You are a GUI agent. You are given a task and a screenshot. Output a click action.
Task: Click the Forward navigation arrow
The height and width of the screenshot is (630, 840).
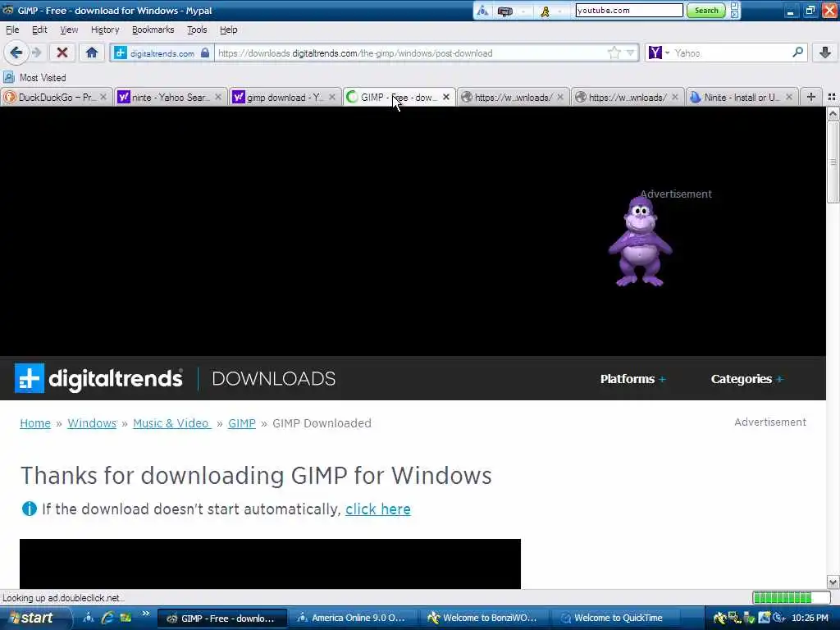point(36,52)
